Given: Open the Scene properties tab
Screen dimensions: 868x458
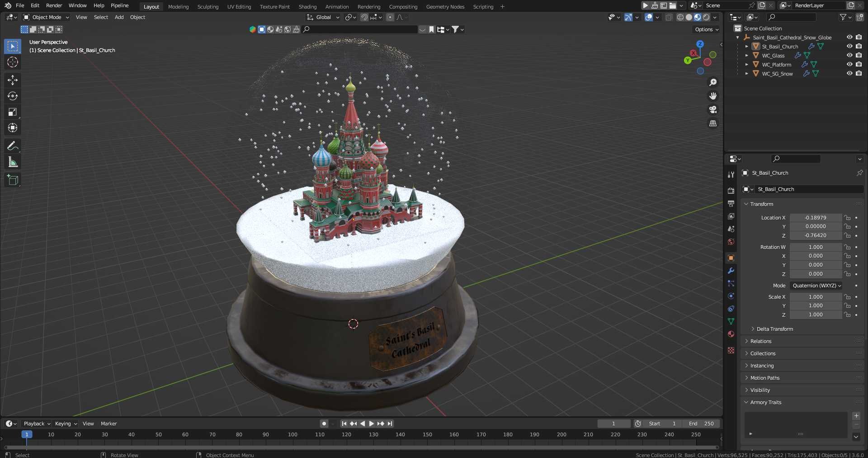Looking at the screenshot, I should tap(731, 229).
